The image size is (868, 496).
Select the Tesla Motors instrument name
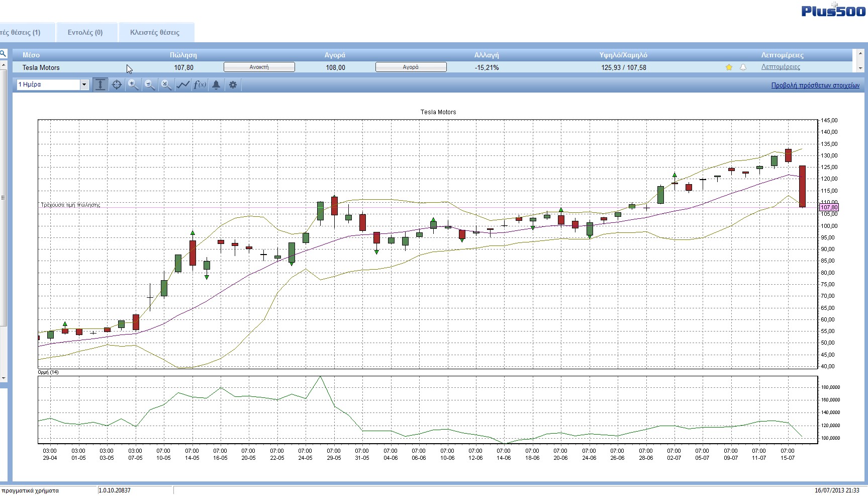click(41, 67)
